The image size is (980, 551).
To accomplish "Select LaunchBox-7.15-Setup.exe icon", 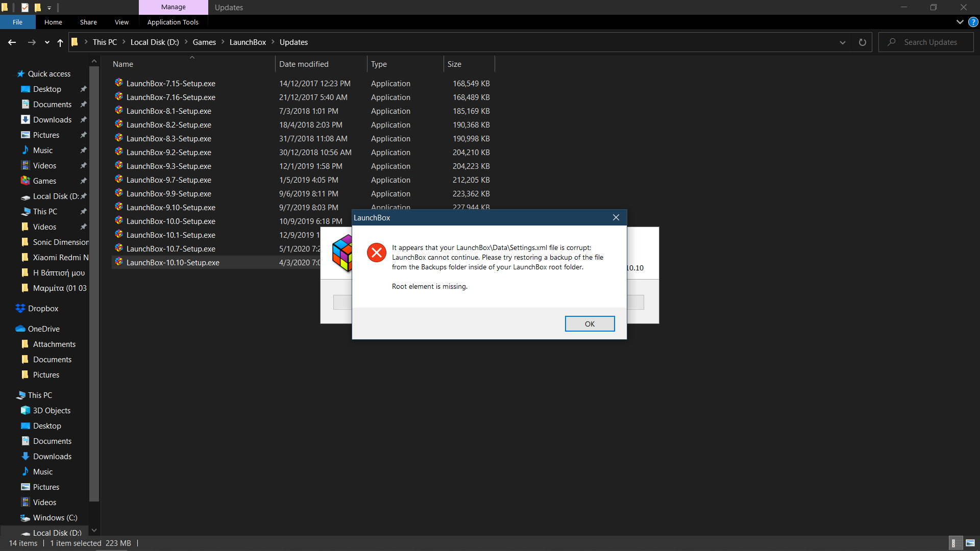I will 119,83.
